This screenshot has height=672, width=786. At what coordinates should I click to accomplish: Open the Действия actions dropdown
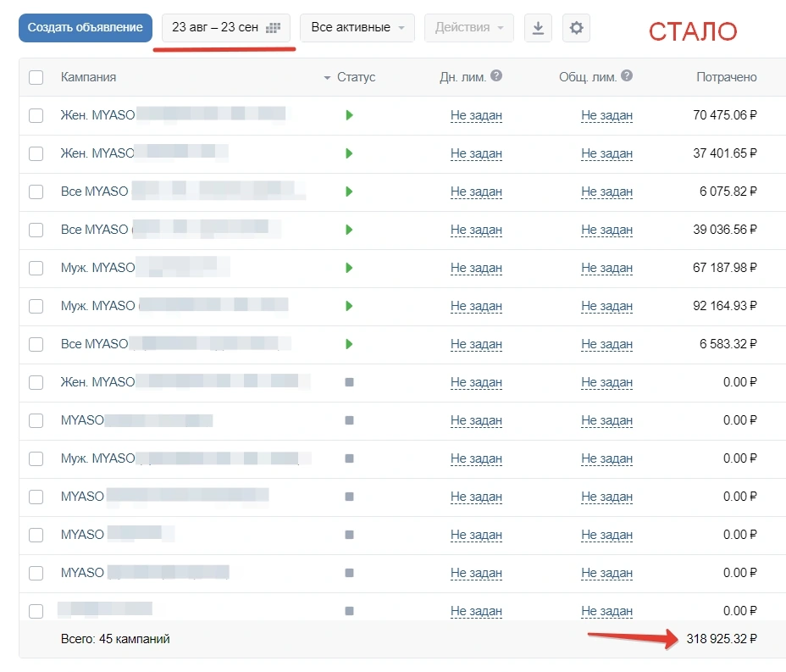[x=468, y=28]
